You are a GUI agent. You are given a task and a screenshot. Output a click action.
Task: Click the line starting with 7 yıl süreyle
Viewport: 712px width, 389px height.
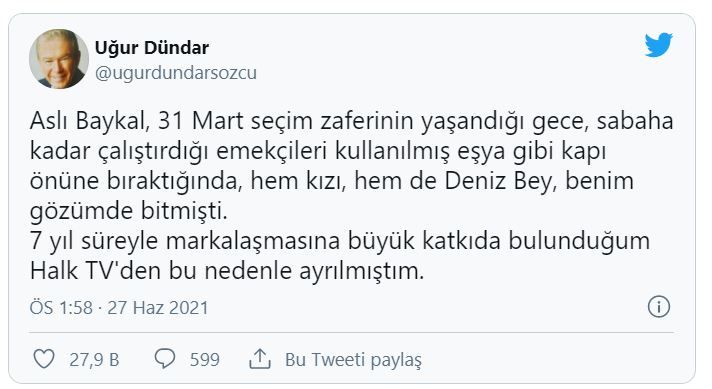(340, 241)
